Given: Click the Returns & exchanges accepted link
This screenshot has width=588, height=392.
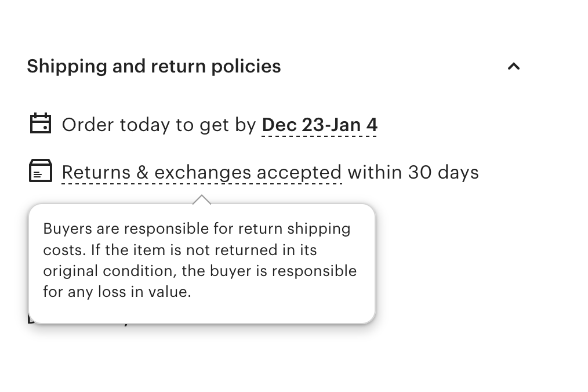Looking at the screenshot, I should click(201, 172).
